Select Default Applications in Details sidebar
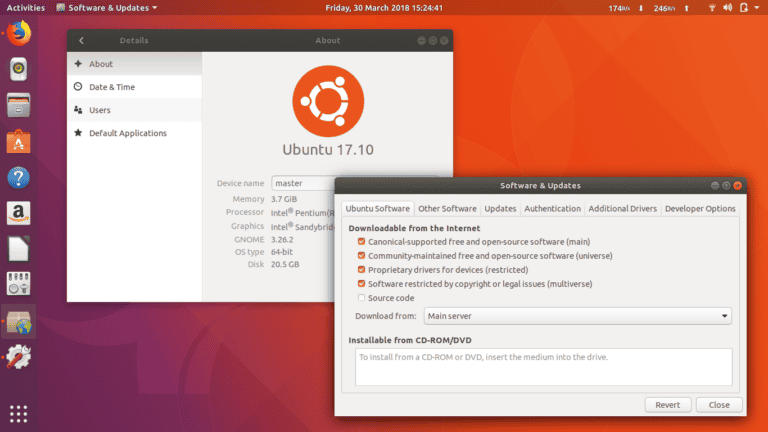This screenshot has width=768, height=432. tap(134, 133)
